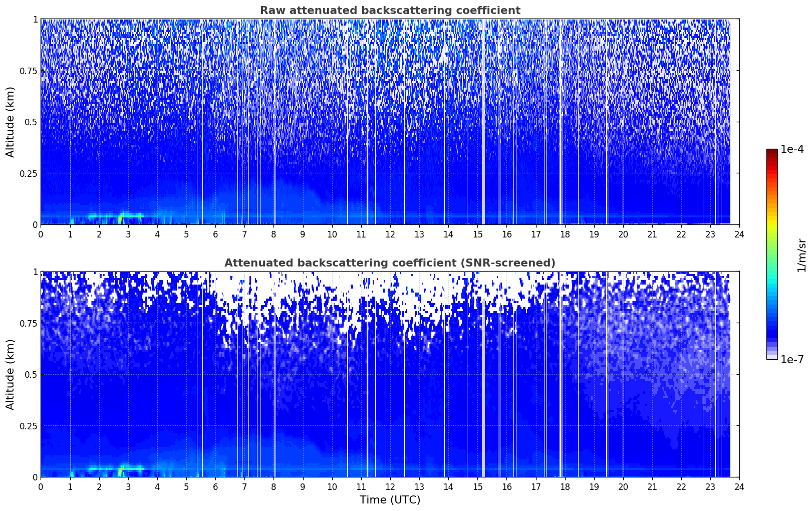Click the colorbar's 1e-4 maximum label
812x511 pixels.
pos(792,149)
